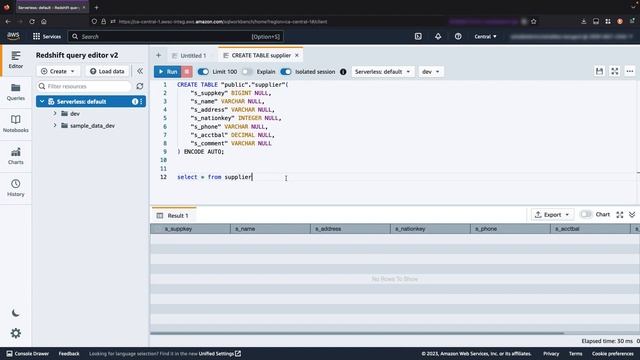Collapse the Serverless: default tree node

pyautogui.click(x=42, y=102)
